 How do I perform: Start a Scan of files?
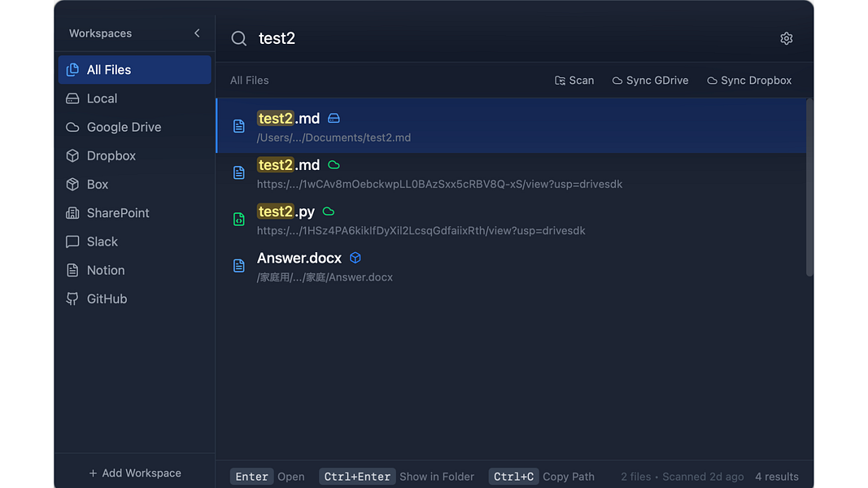click(x=574, y=80)
